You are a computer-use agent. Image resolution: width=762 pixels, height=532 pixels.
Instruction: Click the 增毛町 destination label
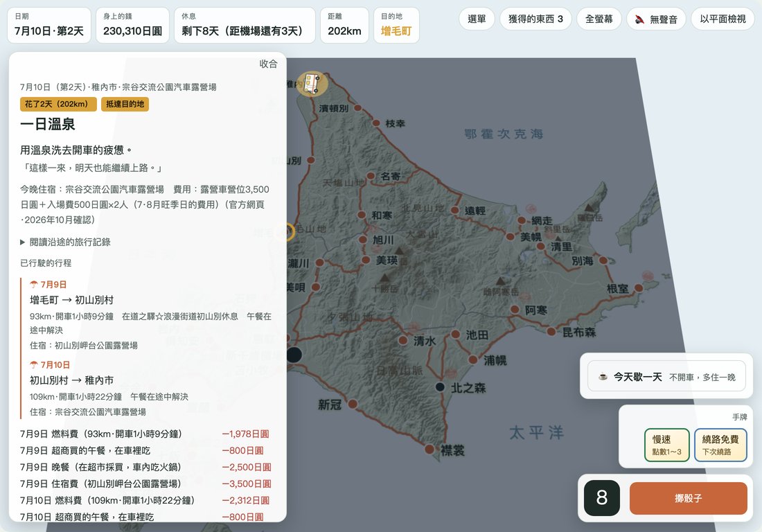(396, 31)
